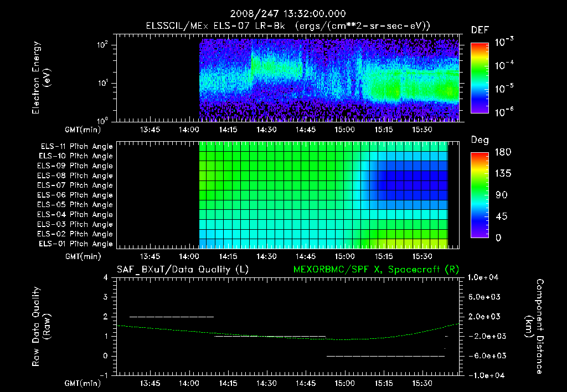
Task: Click the ELS-08 Pitch Angle row label
Action: tap(75, 176)
